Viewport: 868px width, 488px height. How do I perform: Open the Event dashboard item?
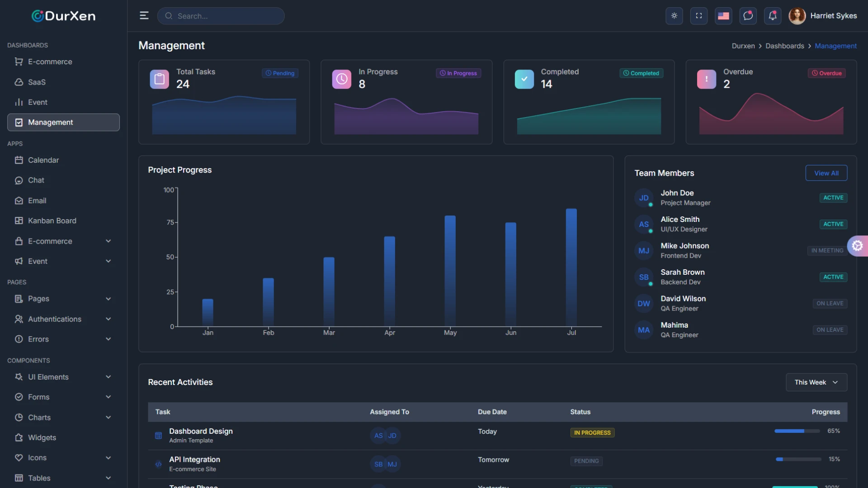63,102
